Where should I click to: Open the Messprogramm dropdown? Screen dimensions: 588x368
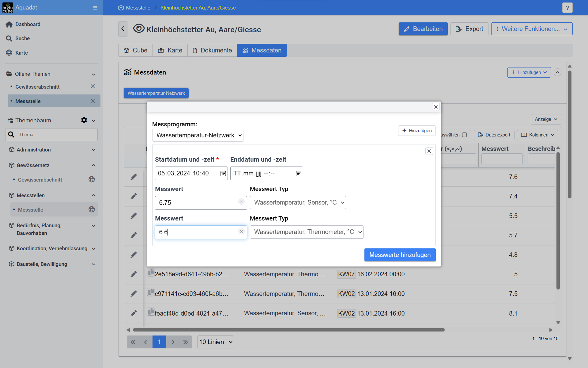198,135
